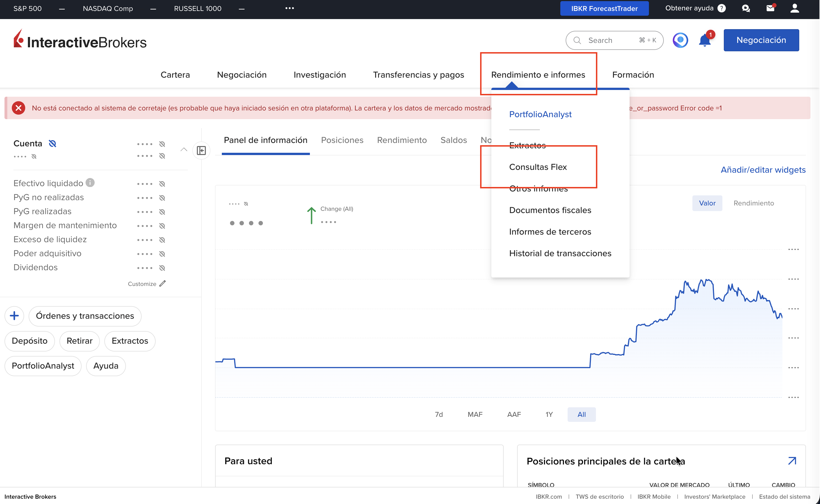Image resolution: width=820 pixels, height=504 pixels.
Task: Click the plus add shortcut button
Action: [x=14, y=316]
